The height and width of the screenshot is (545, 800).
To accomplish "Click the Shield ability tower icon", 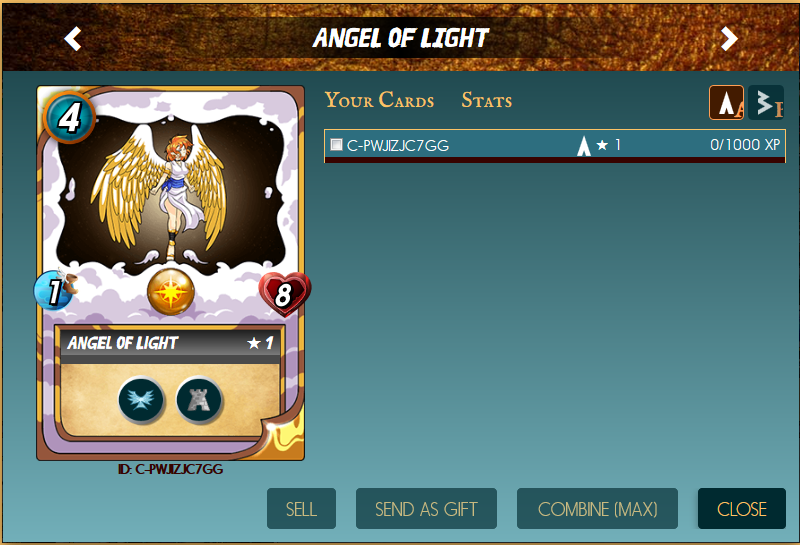I will [199, 400].
